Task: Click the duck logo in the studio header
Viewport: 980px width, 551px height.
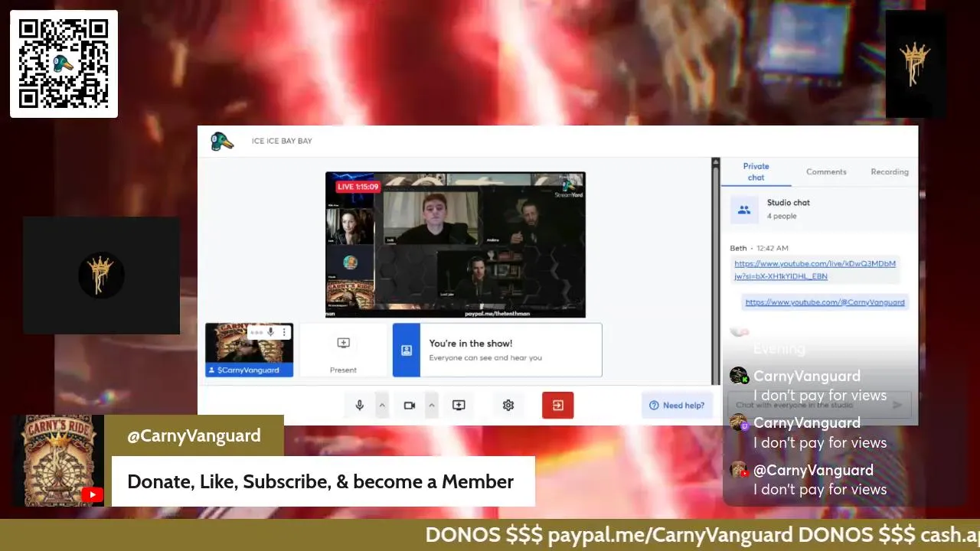Action: [x=222, y=142]
